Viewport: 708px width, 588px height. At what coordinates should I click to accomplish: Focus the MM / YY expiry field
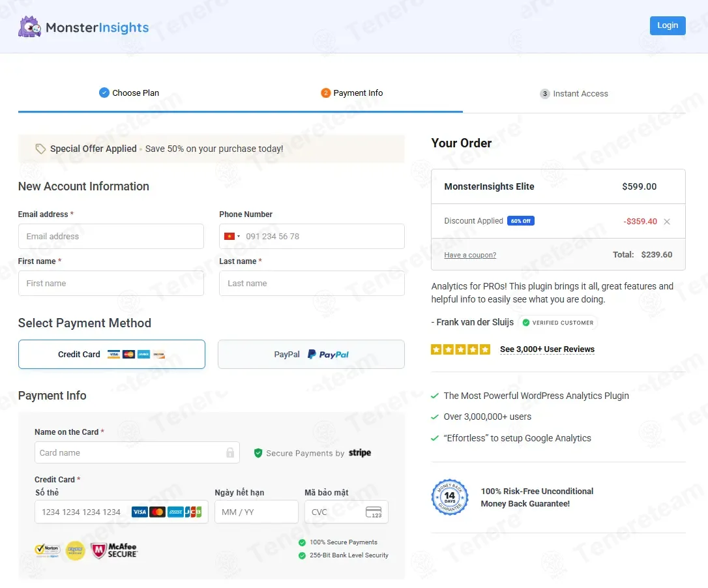click(256, 512)
